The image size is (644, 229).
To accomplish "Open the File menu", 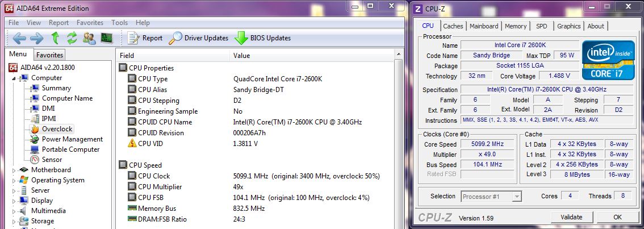I will pyautogui.click(x=14, y=23).
